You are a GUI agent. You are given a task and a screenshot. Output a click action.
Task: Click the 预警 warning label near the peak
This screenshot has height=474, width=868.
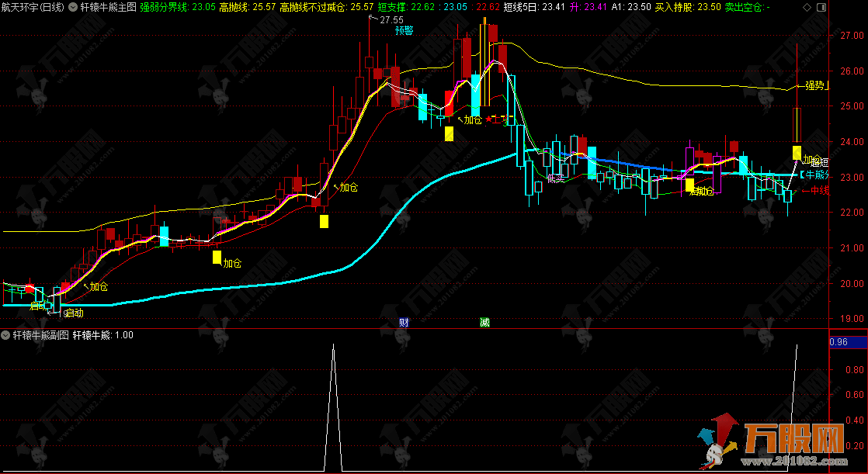(404, 30)
